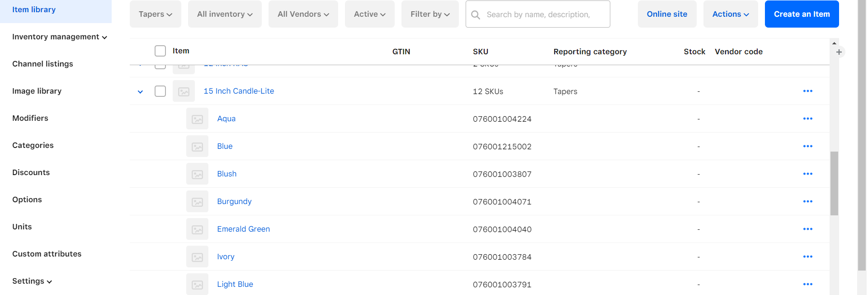Image resolution: width=868 pixels, height=295 pixels.
Task: Click the Online site button
Action: tap(667, 14)
